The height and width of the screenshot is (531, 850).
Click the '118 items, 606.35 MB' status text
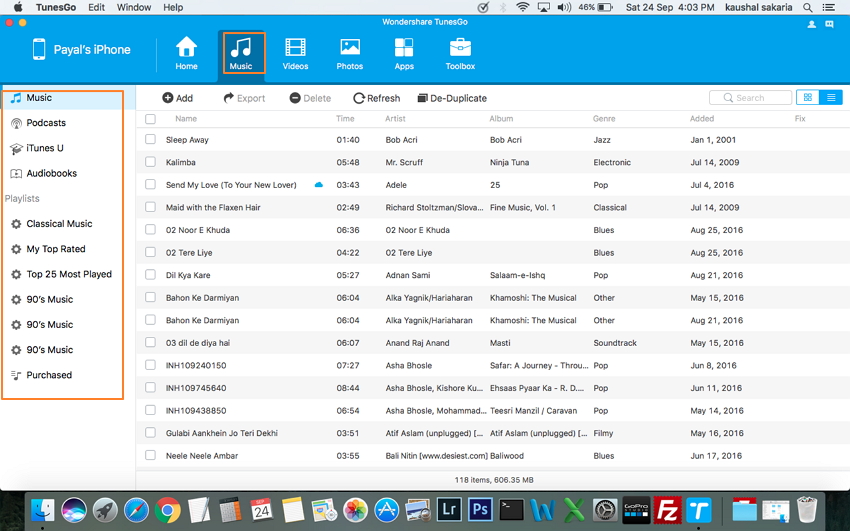(x=494, y=480)
